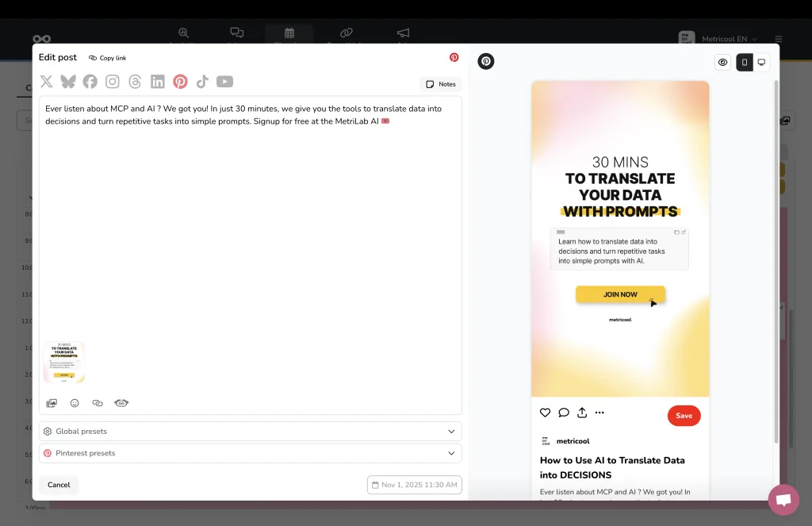Open the Notes panel
The height and width of the screenshot is (526, 812).
441,84
